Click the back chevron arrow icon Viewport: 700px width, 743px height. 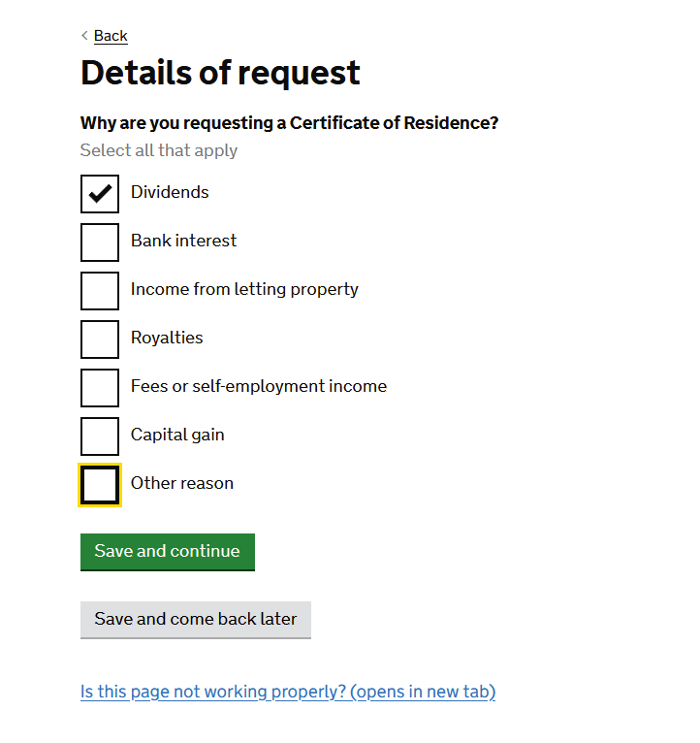click(84, 36)
